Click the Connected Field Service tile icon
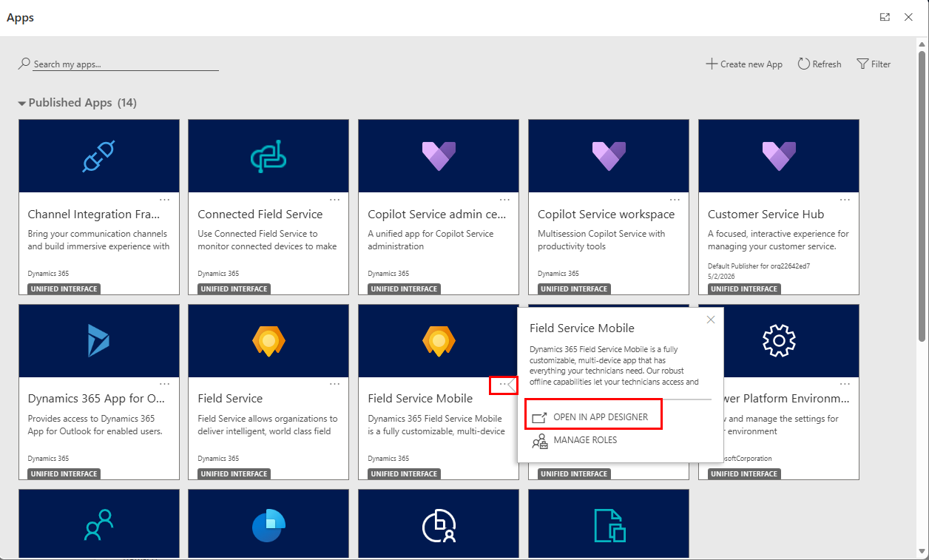Viewport: 929px width, 560px height. click(268, 156)
